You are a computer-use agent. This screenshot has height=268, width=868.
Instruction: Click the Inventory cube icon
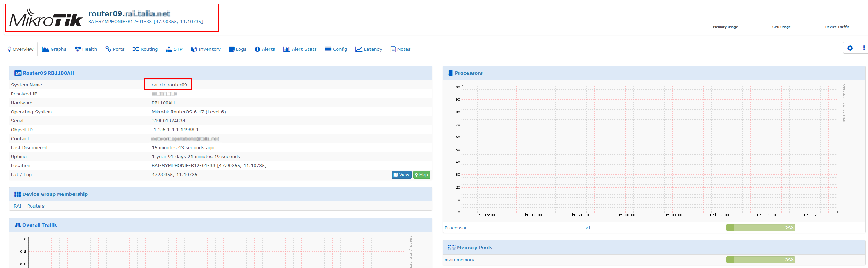coord(194,49)
